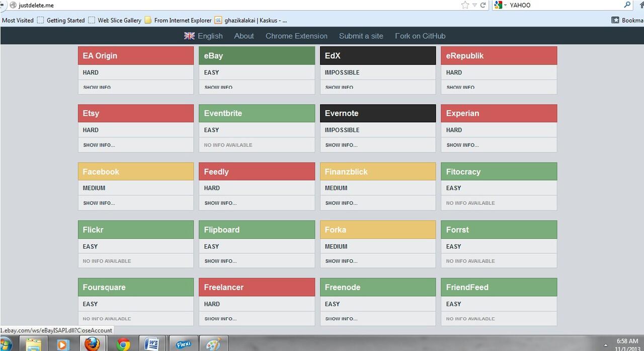Open the Flickr card header
Image resolution: width=644 pixels, height=351 pixels.
[x=136, y=229]
